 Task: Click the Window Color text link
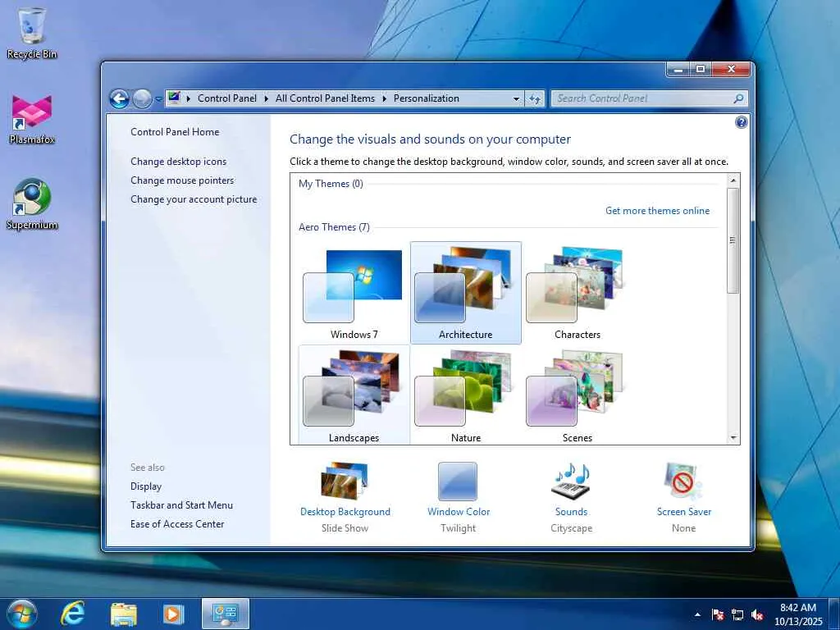point(459,512)
